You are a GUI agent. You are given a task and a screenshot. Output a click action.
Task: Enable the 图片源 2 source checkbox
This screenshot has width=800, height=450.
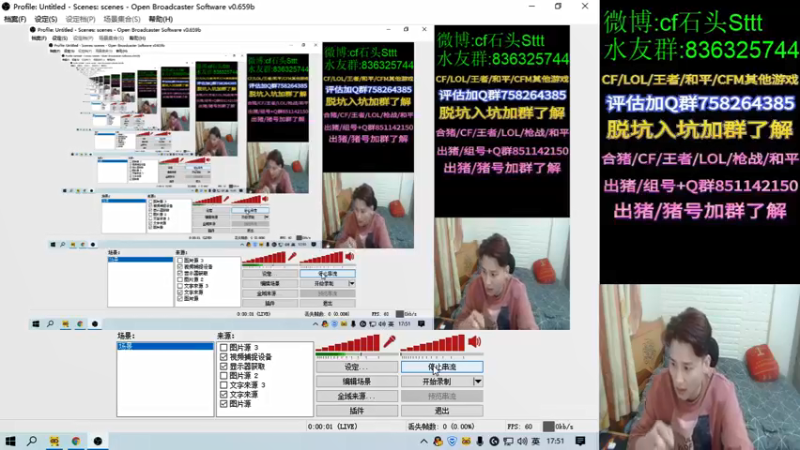(223, 376)
